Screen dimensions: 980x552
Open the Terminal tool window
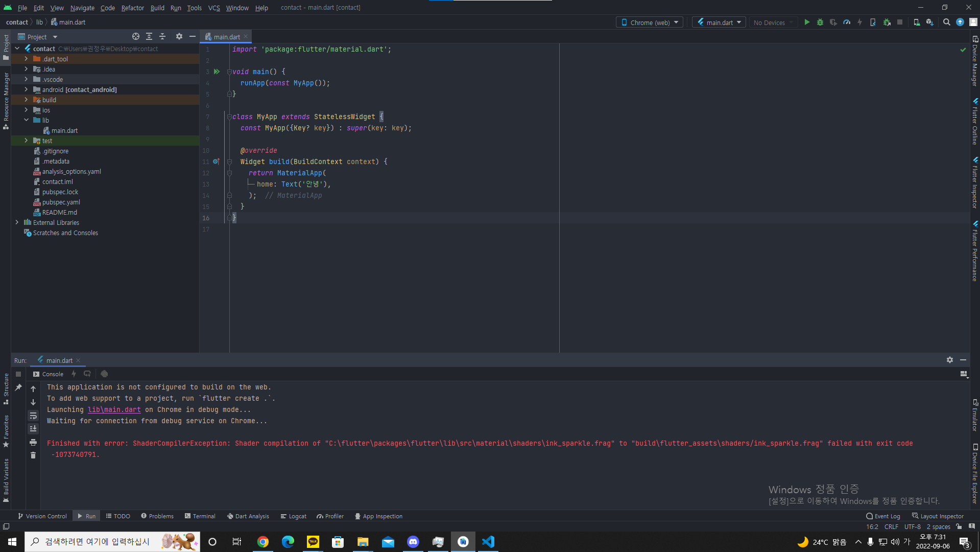tap(200, 516)
